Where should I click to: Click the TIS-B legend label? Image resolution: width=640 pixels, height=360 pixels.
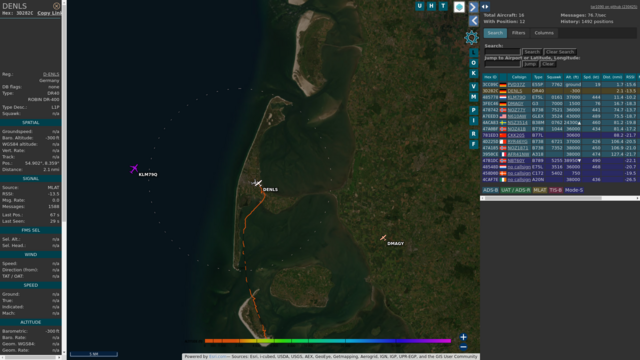(x=556, y=190)
